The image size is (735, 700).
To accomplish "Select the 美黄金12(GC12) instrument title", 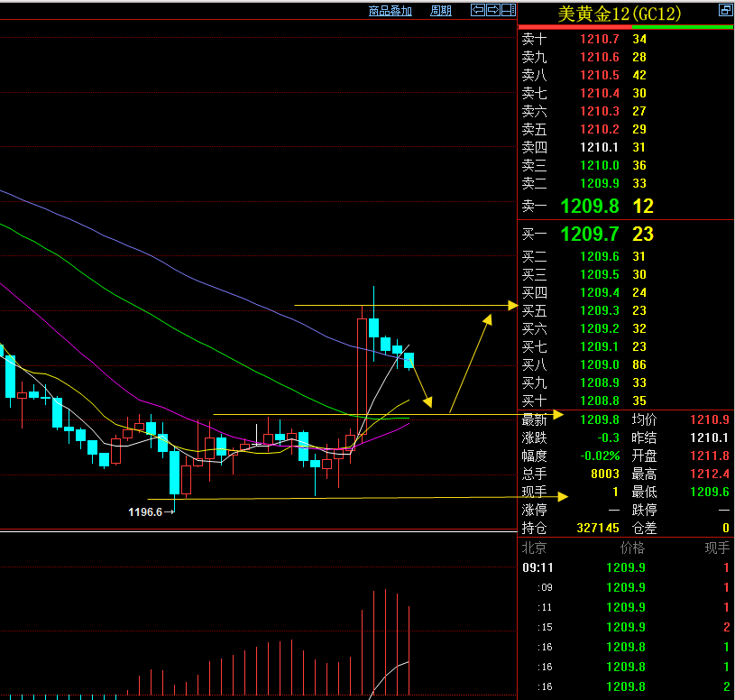I will click(620, 14).
